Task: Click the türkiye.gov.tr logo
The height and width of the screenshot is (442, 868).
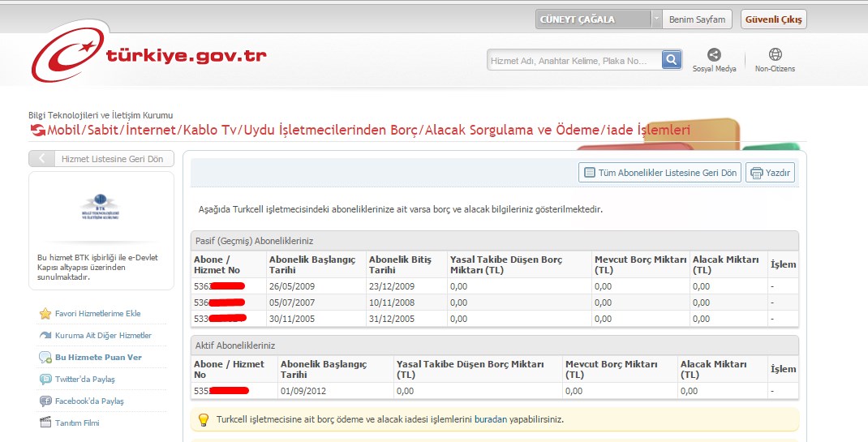Action: [x=148, y=56]
